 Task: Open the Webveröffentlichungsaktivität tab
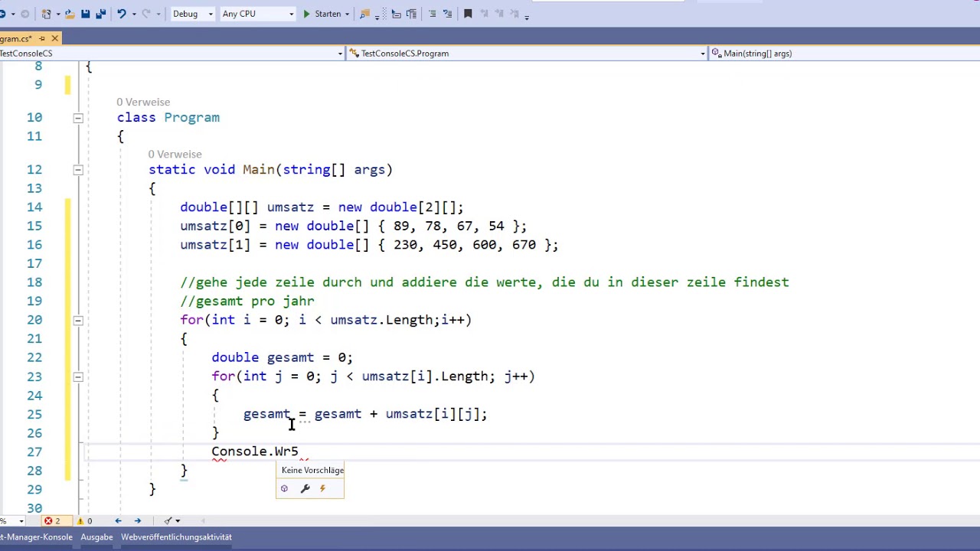coord(176,537)
